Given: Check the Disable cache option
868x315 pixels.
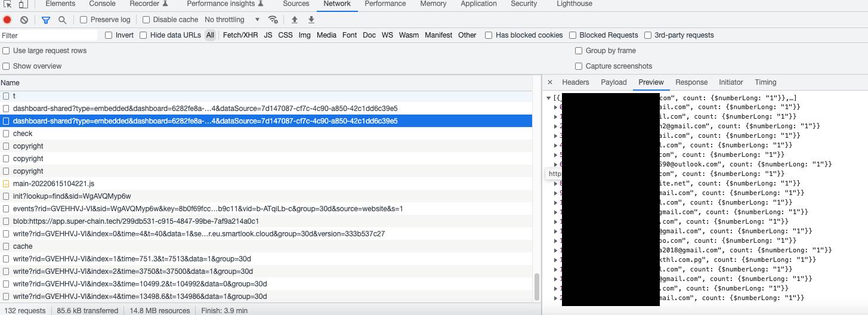Looking at the screenshot, I should coord(146,20).
